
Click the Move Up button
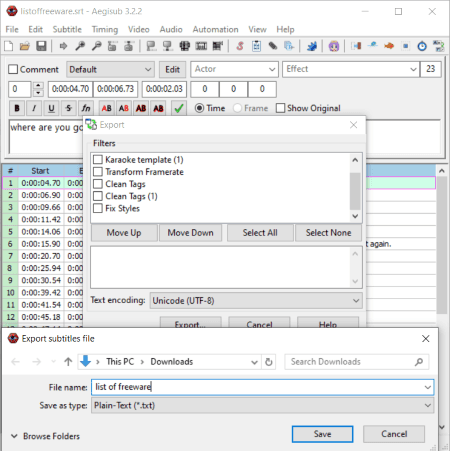[124, 233]
